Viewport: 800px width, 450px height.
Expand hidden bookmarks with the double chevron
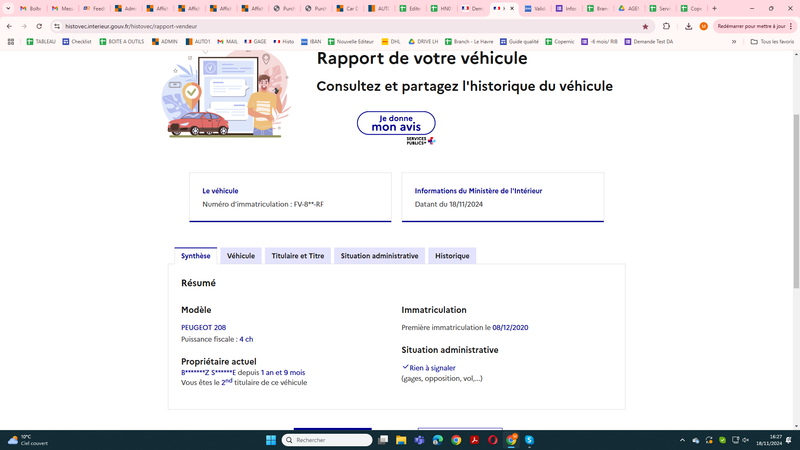[734, 42]
